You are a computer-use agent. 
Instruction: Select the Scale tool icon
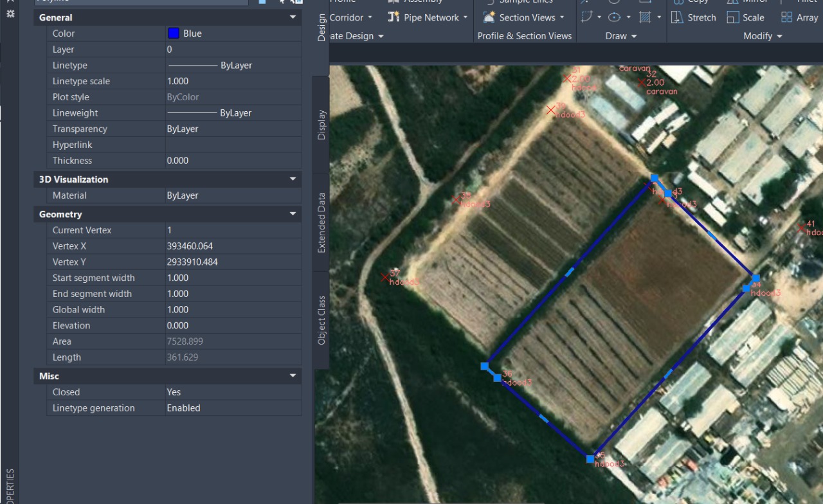(733, 17)
